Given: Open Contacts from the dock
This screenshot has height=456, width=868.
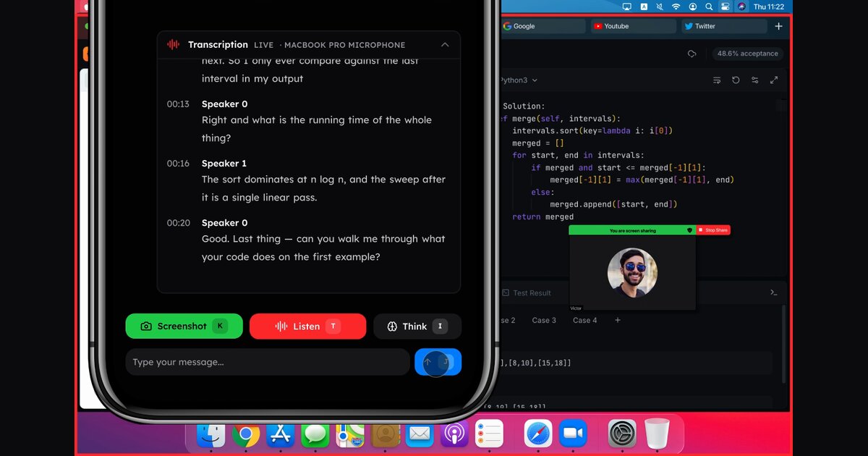Looking at the screenshot, I should pyautogui.click(x=386, y=434).
